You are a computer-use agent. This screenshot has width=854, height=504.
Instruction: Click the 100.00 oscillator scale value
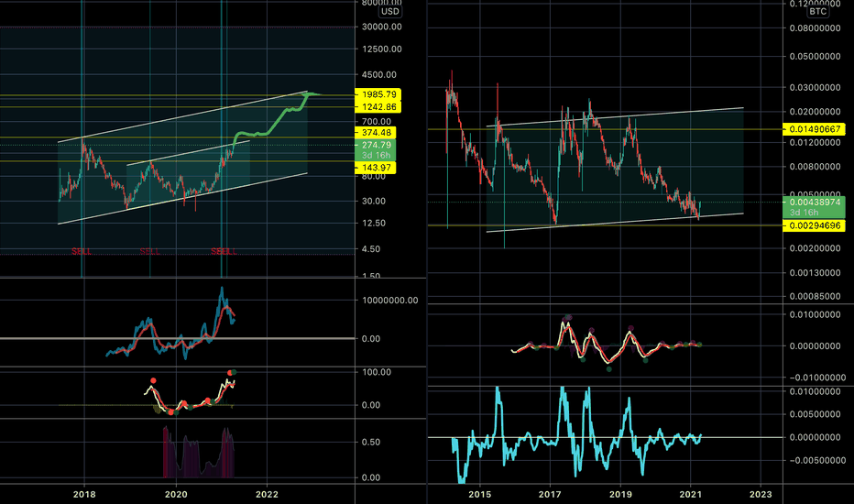point(377,372)
